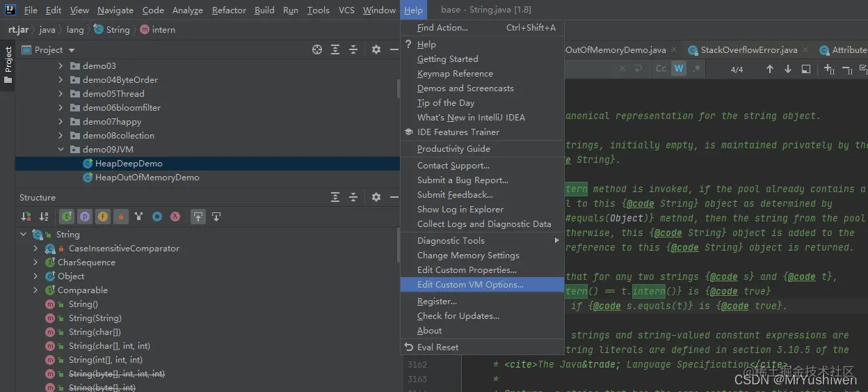This screenshot has width=868, height=392.
Task: Collapse demo09JVM folder
Action: coord(61,150)
